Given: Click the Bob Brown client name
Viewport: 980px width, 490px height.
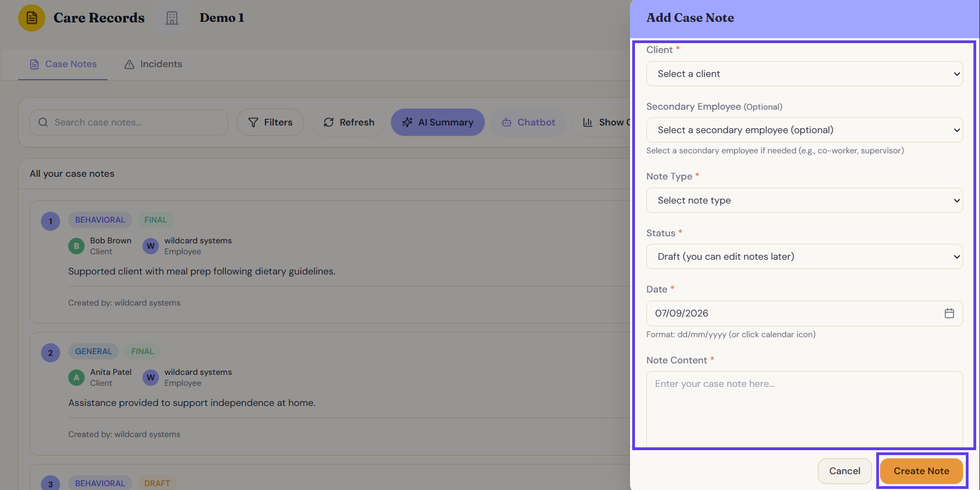Looking at the screenshot, I should (x=111, y=241).
